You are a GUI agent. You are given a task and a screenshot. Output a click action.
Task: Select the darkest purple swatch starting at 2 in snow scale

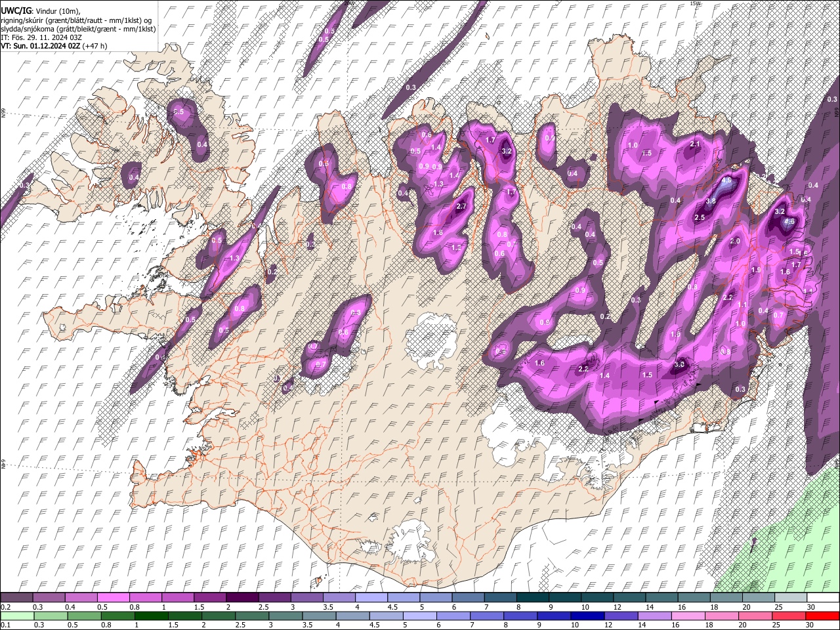click(x=242, y=597)
